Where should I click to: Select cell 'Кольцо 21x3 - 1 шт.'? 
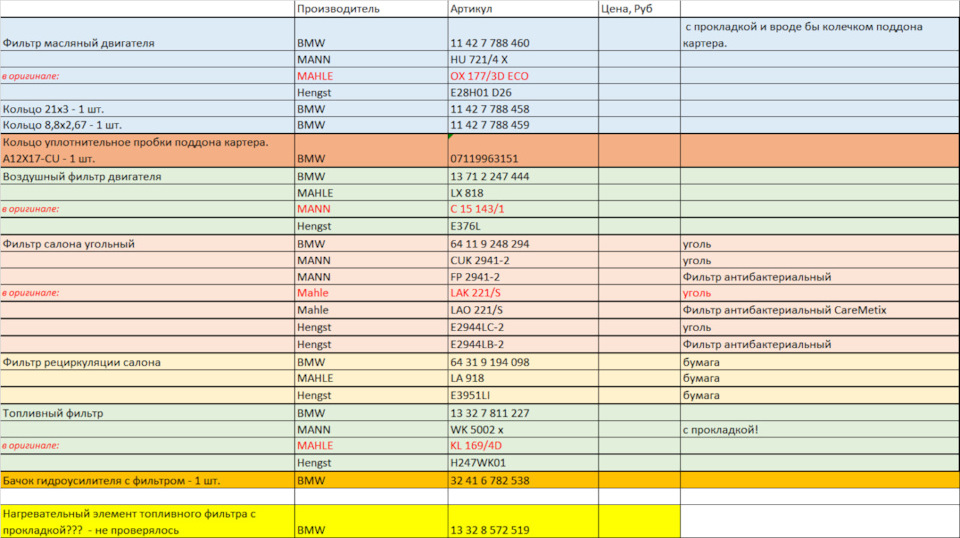tap(148, 109)
